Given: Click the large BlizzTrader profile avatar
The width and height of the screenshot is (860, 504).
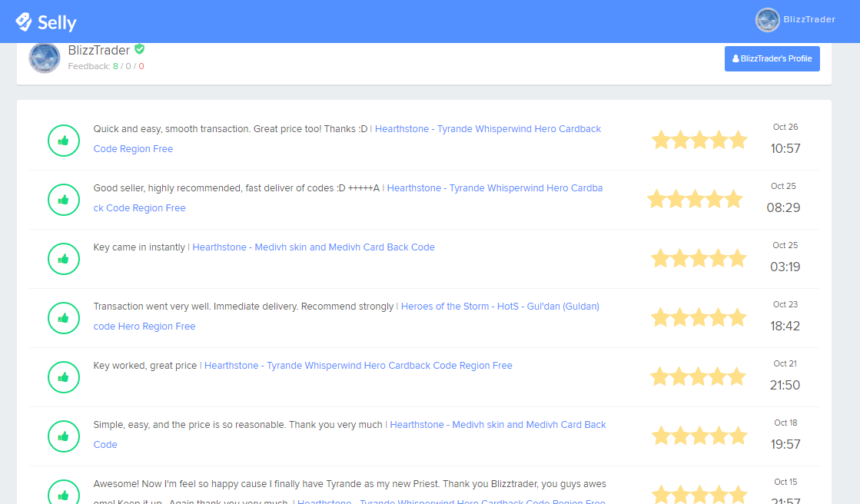Looking at the screenshot, I should pyautogui.click(x=45, y=57).
